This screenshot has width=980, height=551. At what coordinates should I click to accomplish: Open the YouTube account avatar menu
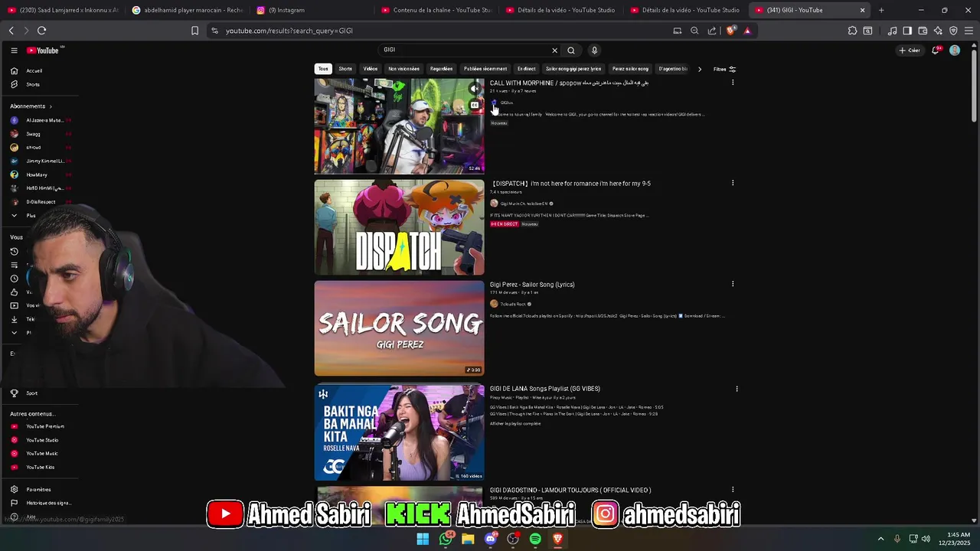[955, 51]
